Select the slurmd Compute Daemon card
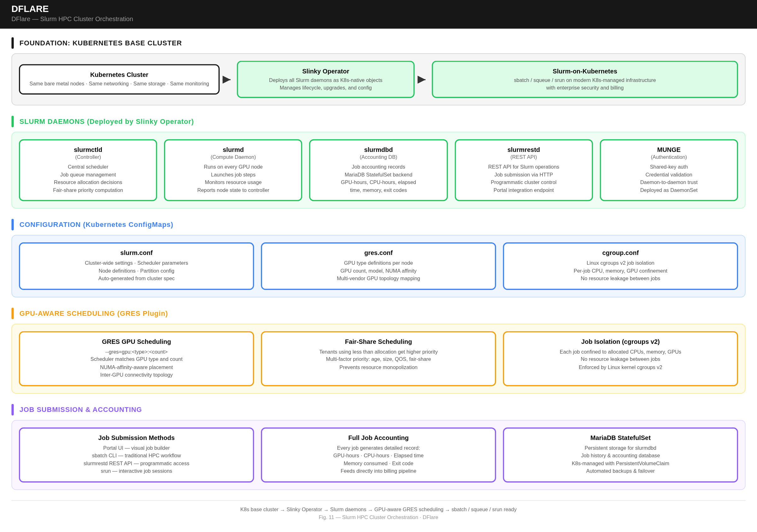 click(x=233, y=170)
